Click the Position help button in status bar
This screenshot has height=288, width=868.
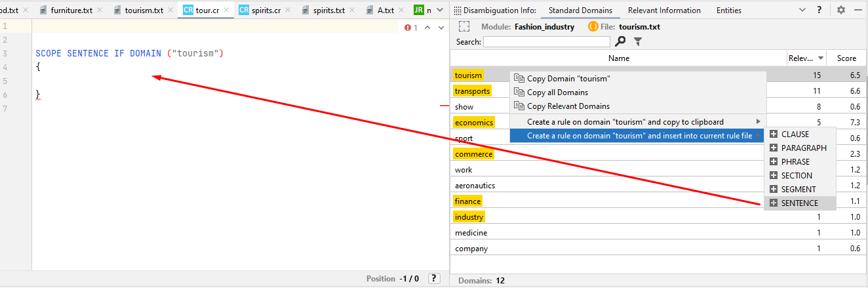tap(434, 279)
